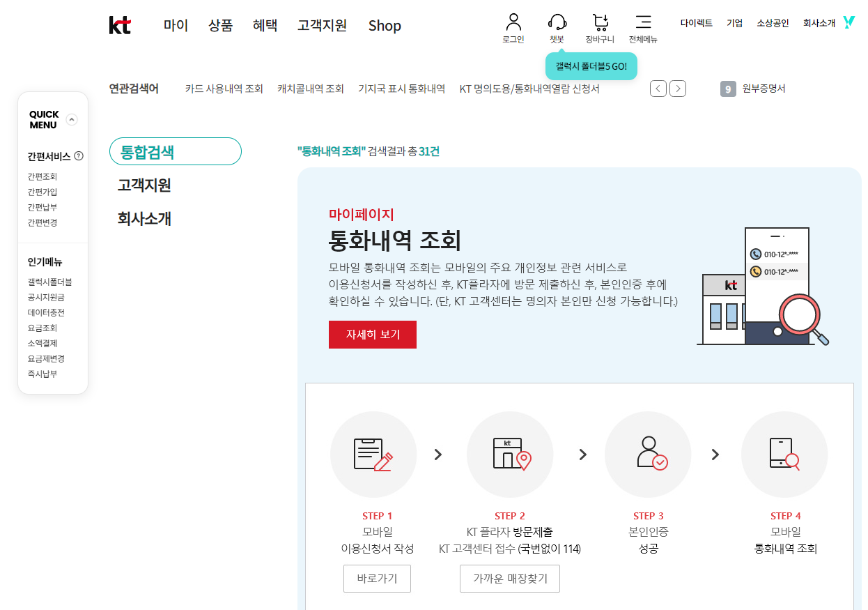Click the 가까운 매장찾기 button

tap(509, 578)
